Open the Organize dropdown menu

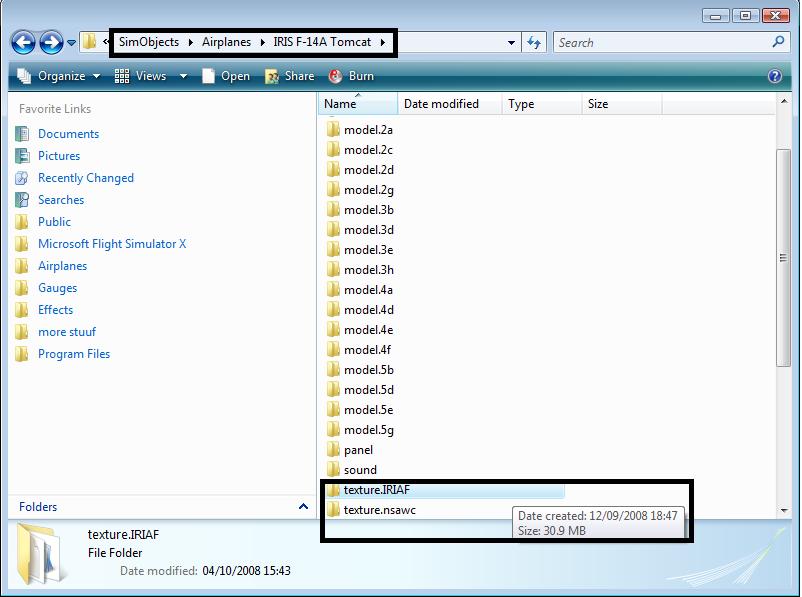(x=59, y=76)
